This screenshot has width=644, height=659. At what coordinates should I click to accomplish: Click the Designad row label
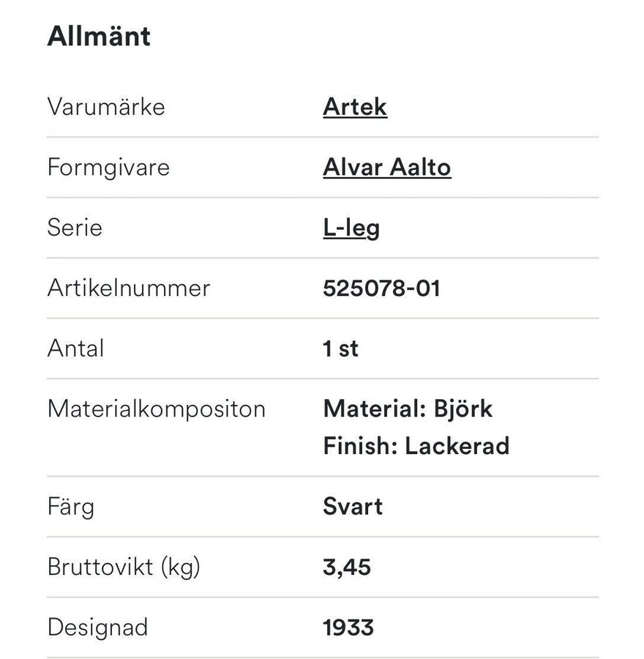pos(97,628)
